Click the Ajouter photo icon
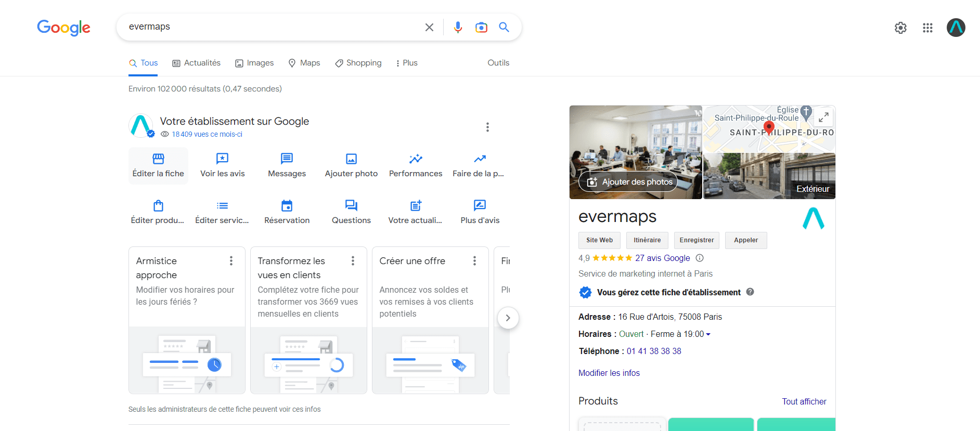 351,159
